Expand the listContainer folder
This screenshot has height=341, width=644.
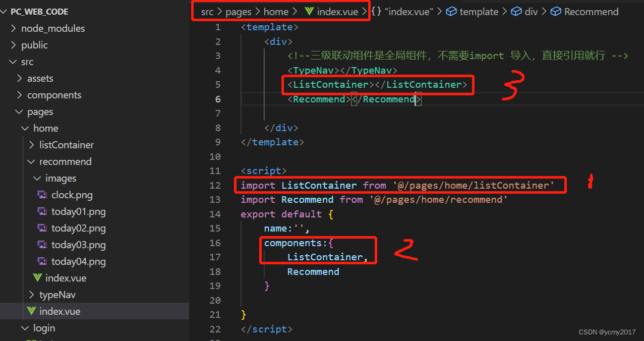click(31, 145)
